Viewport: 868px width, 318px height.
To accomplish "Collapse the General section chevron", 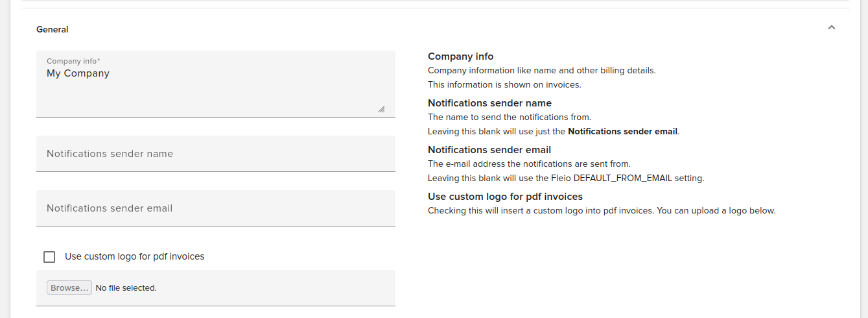I will pos(832,28).
